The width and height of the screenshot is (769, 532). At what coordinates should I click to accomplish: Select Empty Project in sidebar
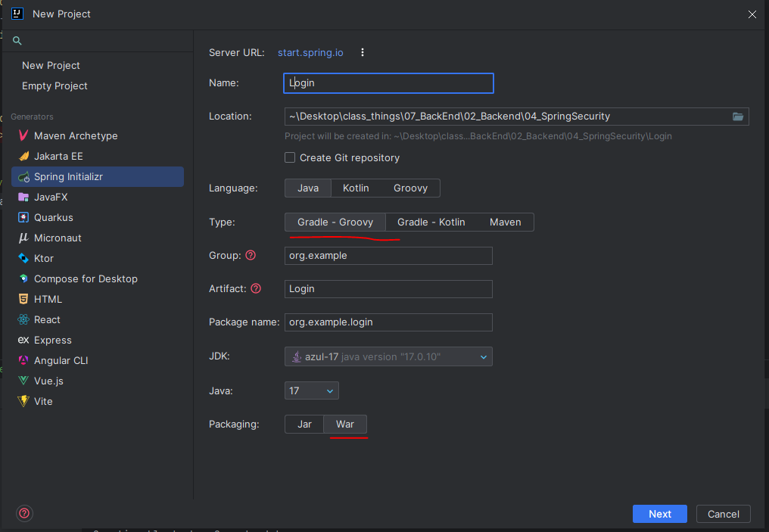(54, 86)
